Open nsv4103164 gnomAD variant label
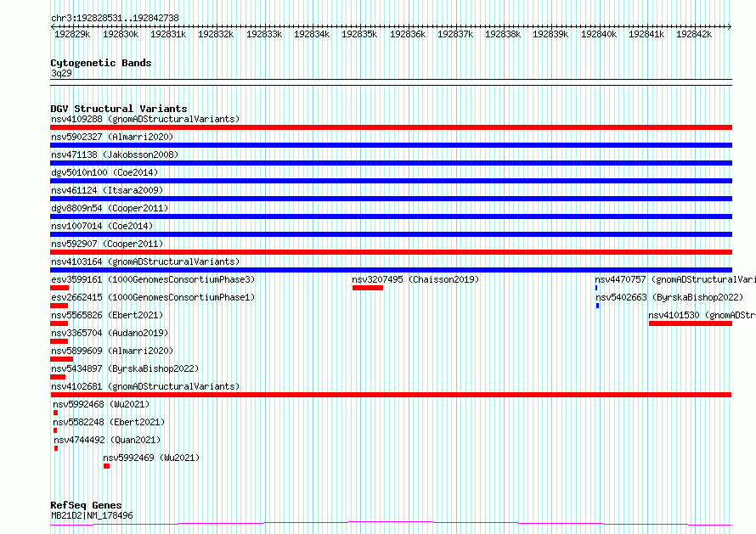Viewport: 756px width, 534px height. point(145,261)
